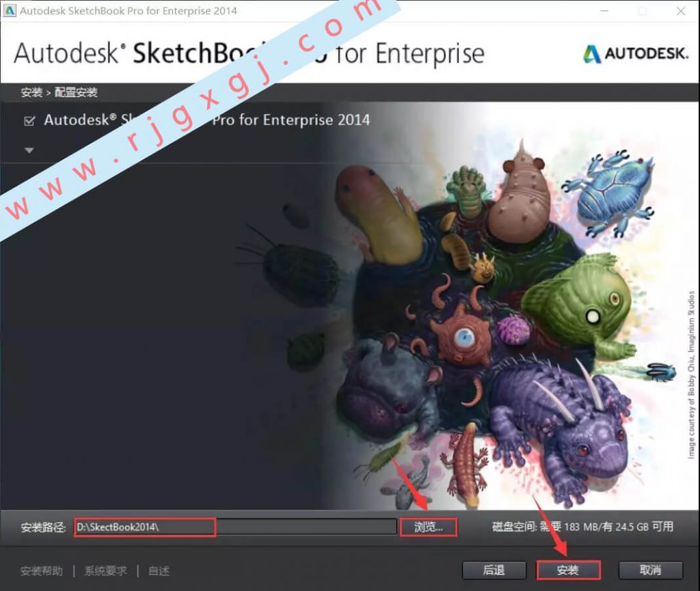Minimize the installer window

[x=604, y=11]
